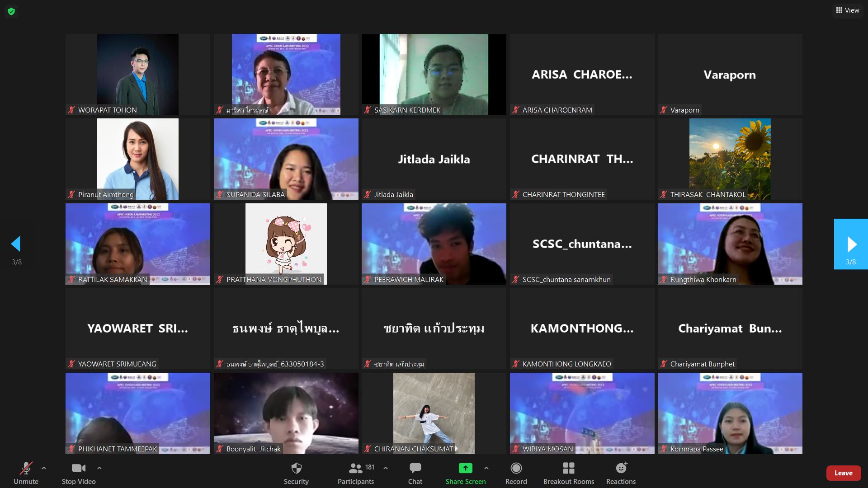This screenshot has width=868, height=488.
Task: Leave the meeting
Action: [x=843, y=473]
